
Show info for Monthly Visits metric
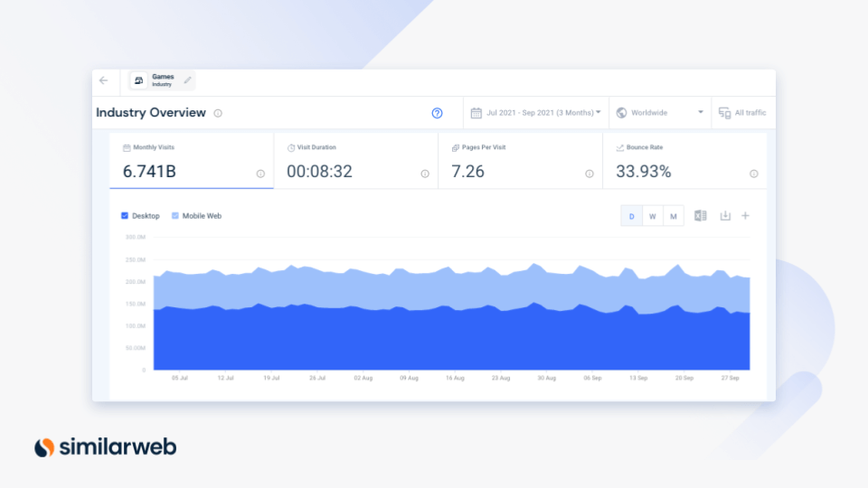[x=260, y=174]
